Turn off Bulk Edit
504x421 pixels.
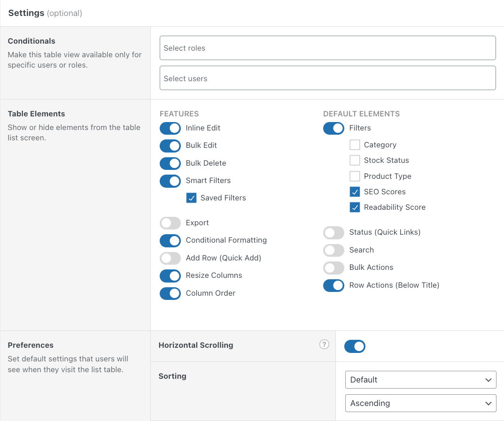[170, 145]
